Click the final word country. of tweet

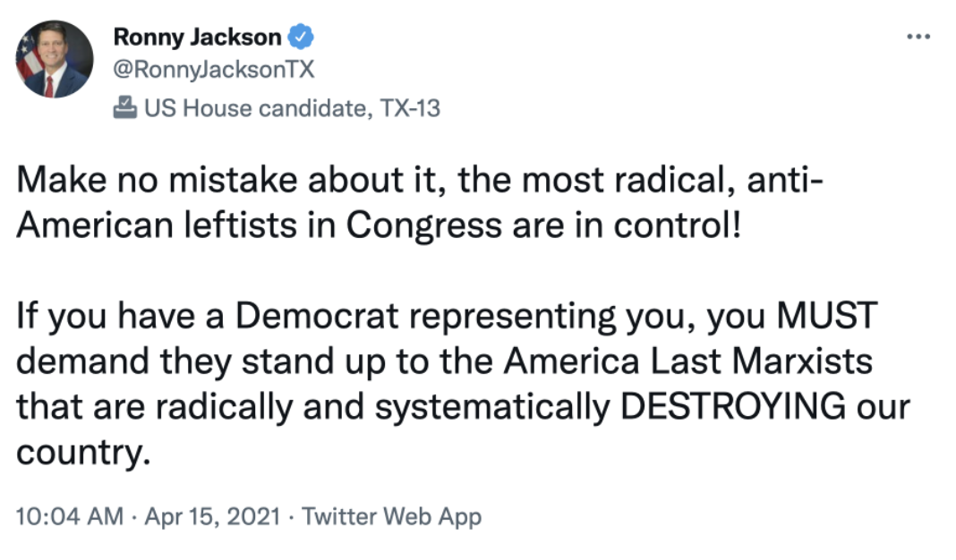point(83,452)
